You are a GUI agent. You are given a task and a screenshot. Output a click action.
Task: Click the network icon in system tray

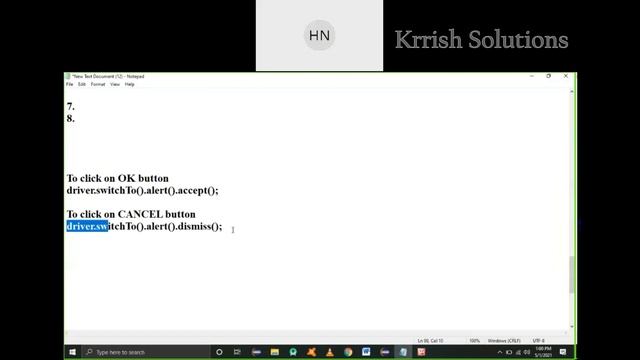coord(518,352)
